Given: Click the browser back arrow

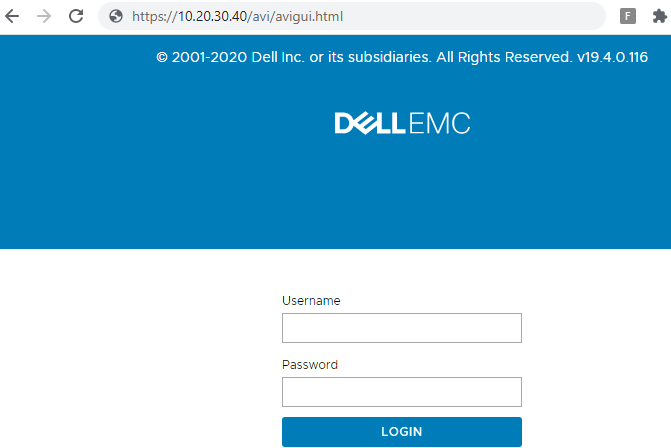Looking at the screenshot, I should coord(12,16).
